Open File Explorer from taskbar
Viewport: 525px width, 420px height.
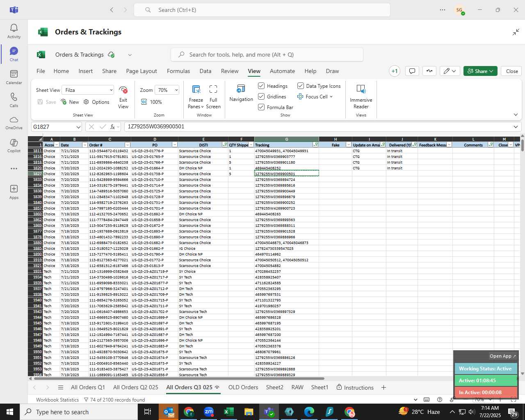(x=249, y=412)
